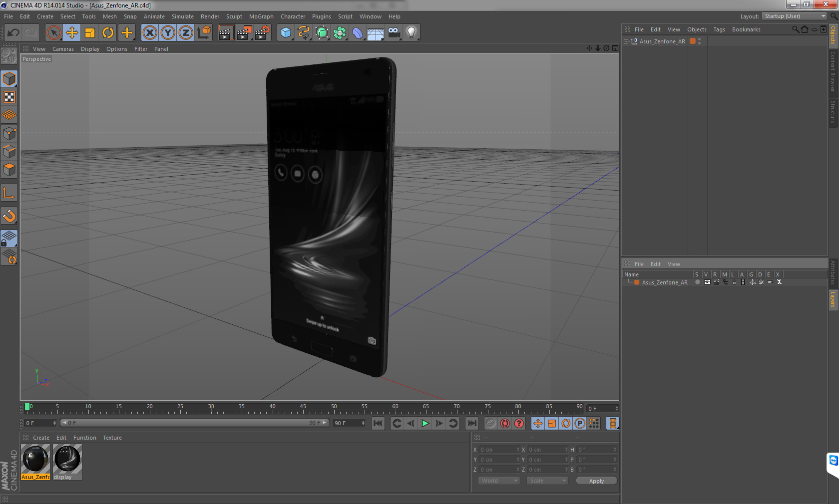
Task: Switch to Polygons mode
Action: coord(9,170)
